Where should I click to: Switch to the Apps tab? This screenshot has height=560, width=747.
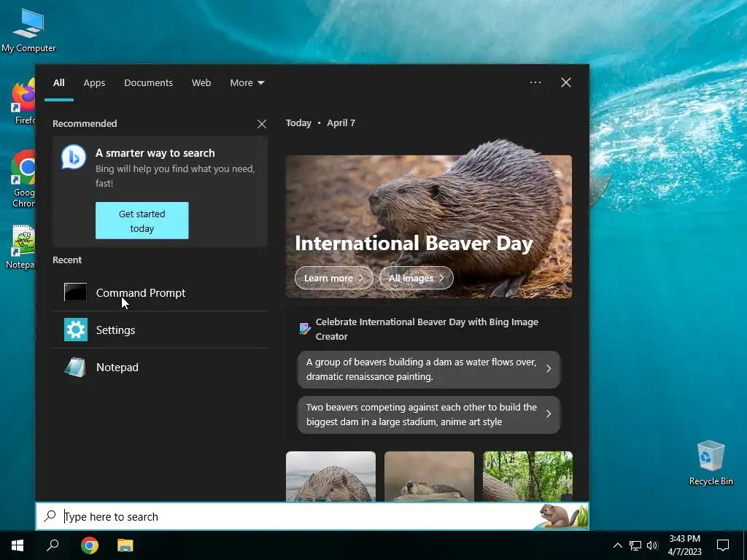pos(94,83)
